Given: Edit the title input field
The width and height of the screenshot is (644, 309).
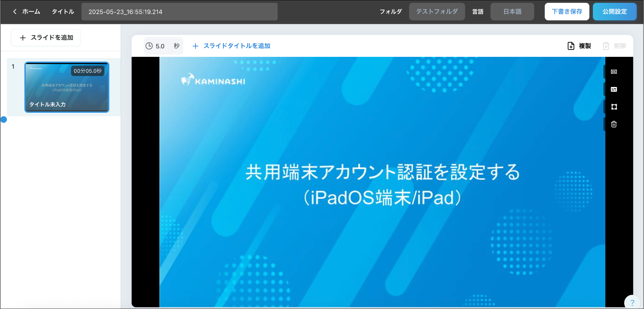Looking at the screenshot, I should click(x=179, y=12).
